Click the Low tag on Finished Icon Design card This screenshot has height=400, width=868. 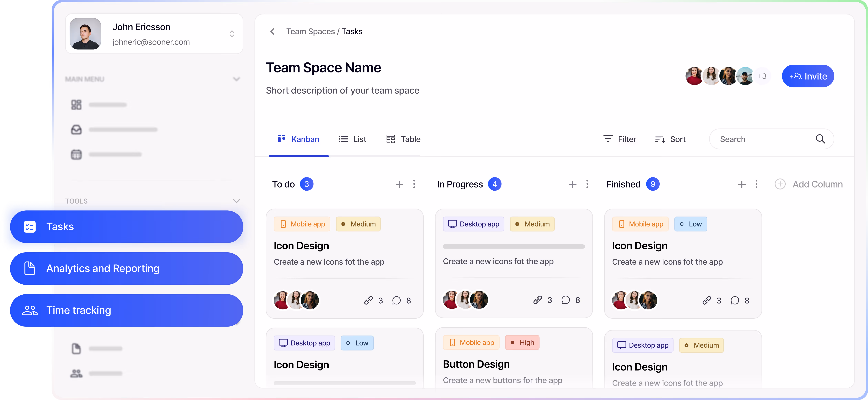click(691, 224)
